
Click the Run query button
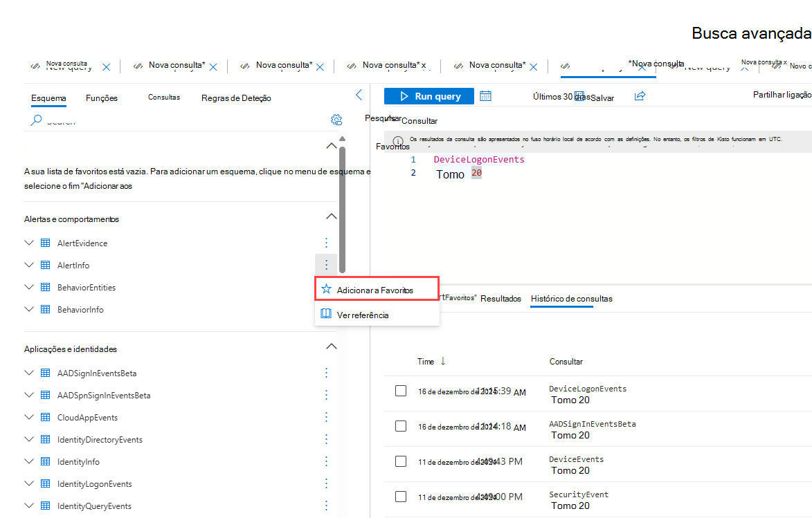pyautogui.click(x=428, y=96)
